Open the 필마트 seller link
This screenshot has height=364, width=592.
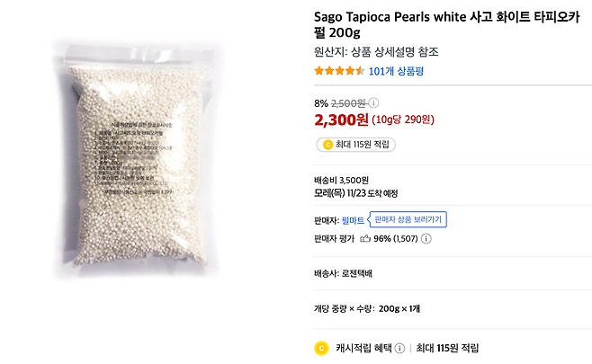click(354, 219)
